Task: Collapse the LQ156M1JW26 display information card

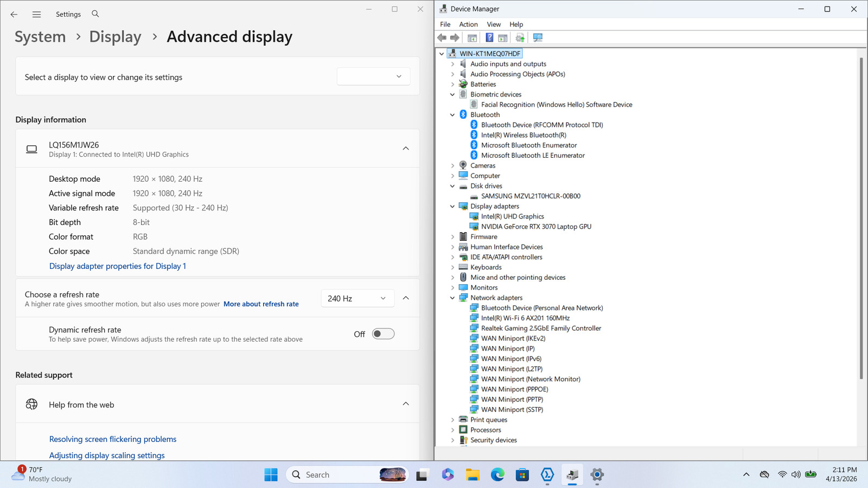Action: tap(406, 149)
